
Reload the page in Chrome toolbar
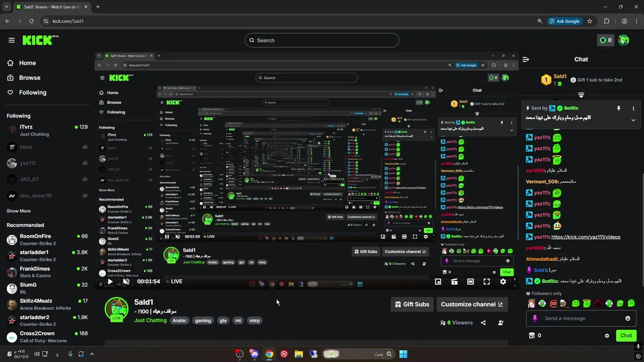pos(31,21)
